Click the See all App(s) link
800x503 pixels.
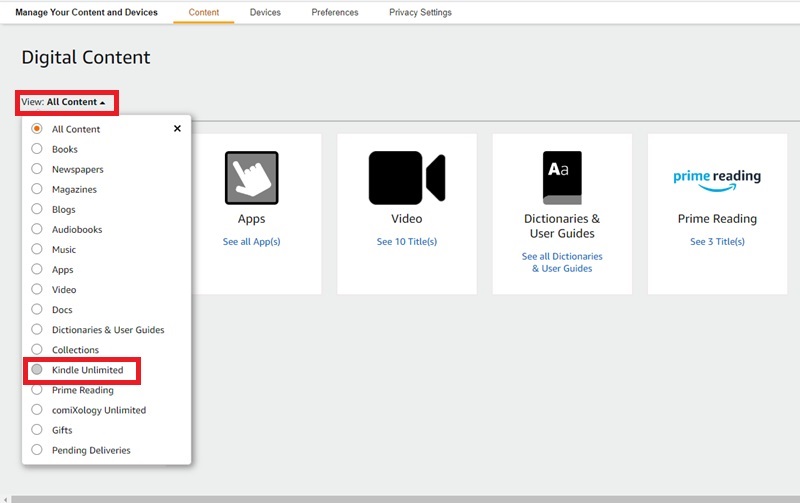pyautogui.click(x=251, y=242)
